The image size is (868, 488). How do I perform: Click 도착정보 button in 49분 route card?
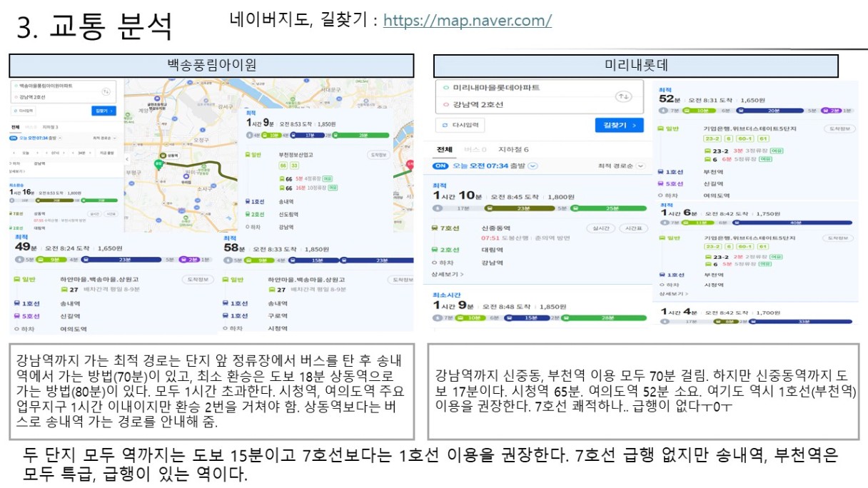pos(197,279)
